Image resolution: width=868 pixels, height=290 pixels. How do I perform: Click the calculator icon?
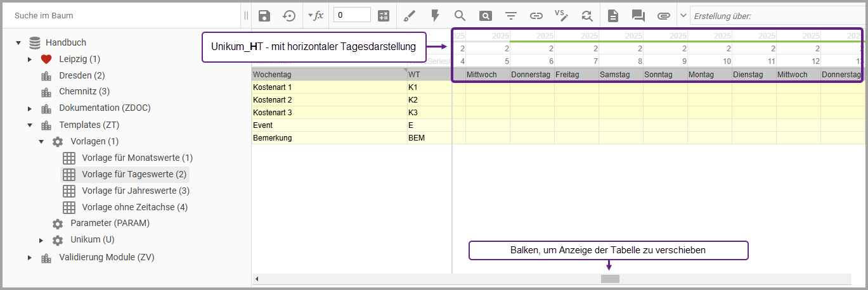point(384,16)
